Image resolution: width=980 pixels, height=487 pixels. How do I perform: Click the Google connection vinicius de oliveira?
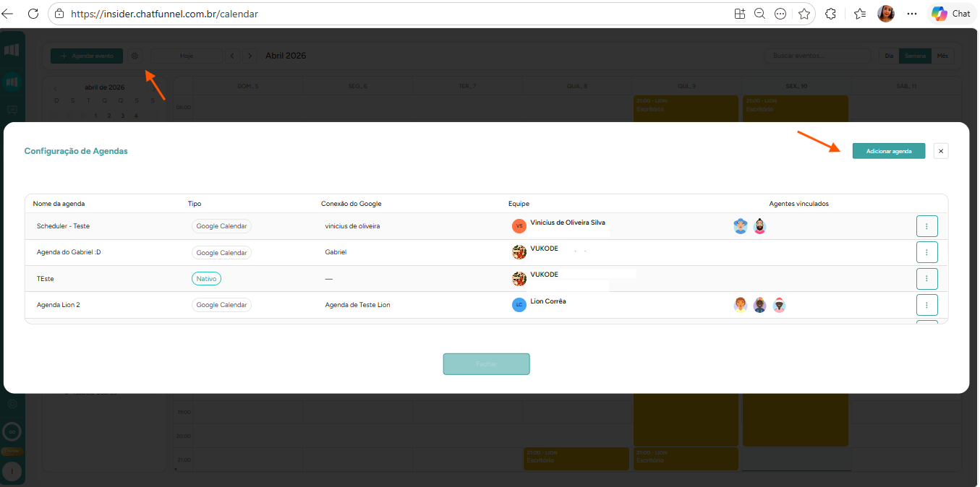[352, 226]
